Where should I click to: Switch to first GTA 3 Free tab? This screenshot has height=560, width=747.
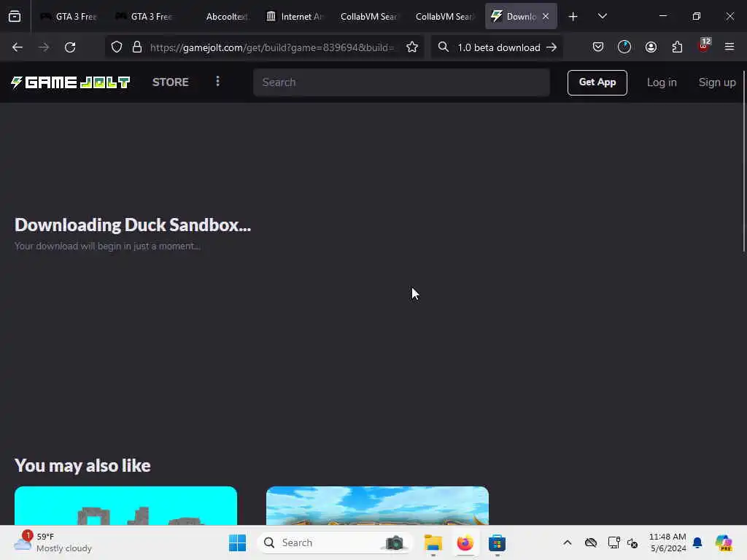click(69, 16)
